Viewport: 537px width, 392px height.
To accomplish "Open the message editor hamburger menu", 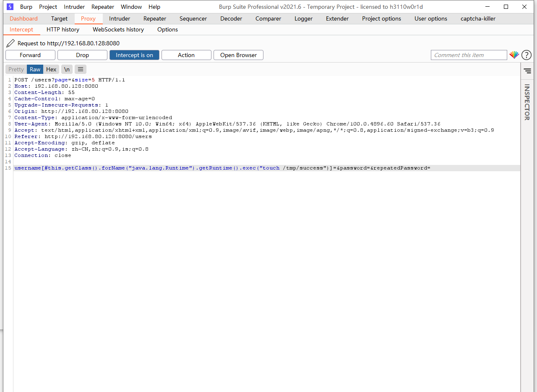I will coord(81,69).
